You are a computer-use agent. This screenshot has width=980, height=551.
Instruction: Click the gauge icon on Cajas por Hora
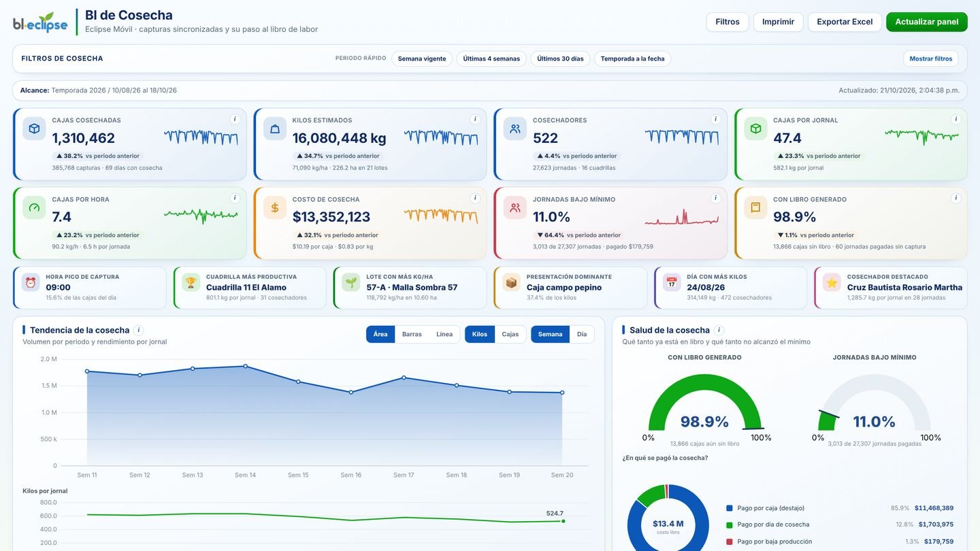click(34, 207)
